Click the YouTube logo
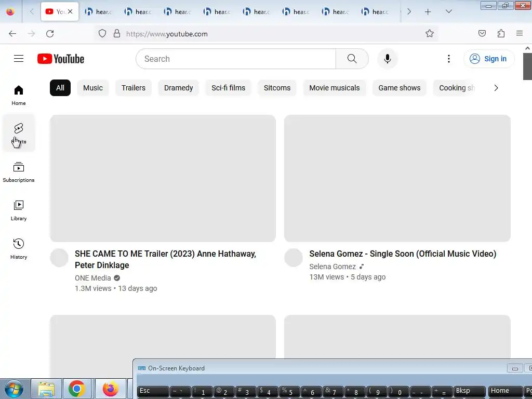The width and height of the screenshot is (532, 399). 61,59
